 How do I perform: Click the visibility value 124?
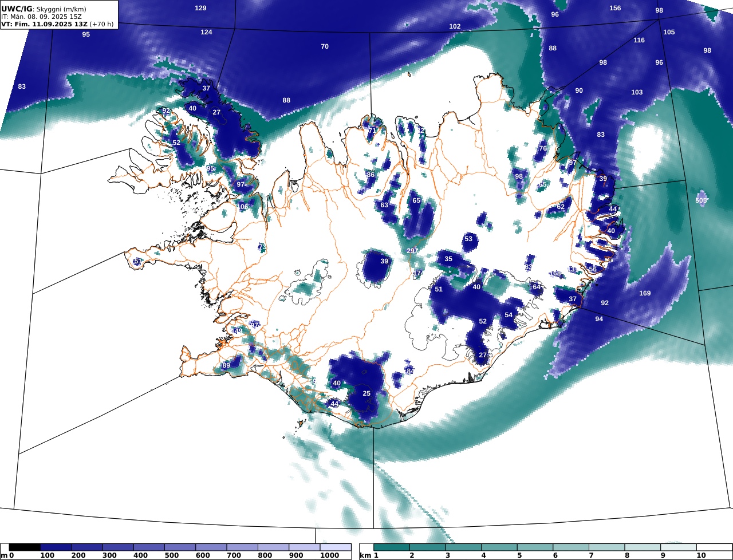pyautogui.click(x=206, y=32)
